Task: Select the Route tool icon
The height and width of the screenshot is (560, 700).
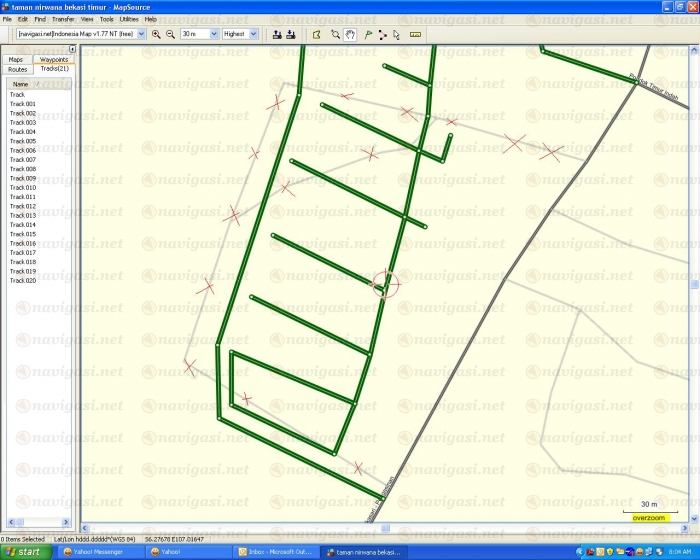Action: [x=382, y=34]
